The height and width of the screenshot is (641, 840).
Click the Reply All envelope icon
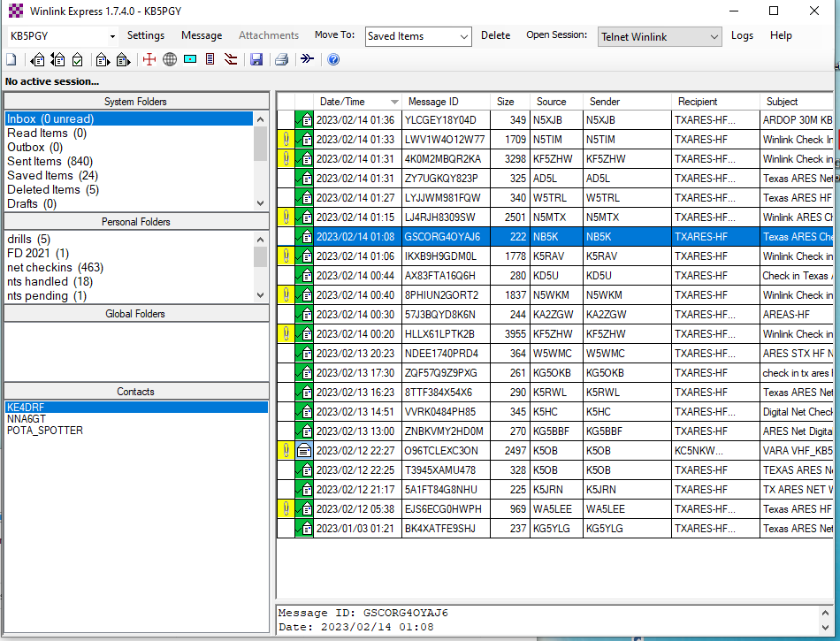point(57,59)
